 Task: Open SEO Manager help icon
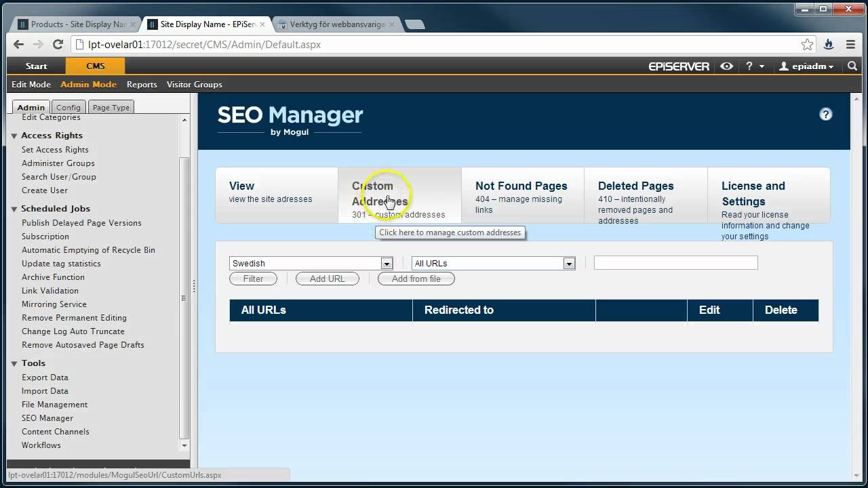pos(825,115)
